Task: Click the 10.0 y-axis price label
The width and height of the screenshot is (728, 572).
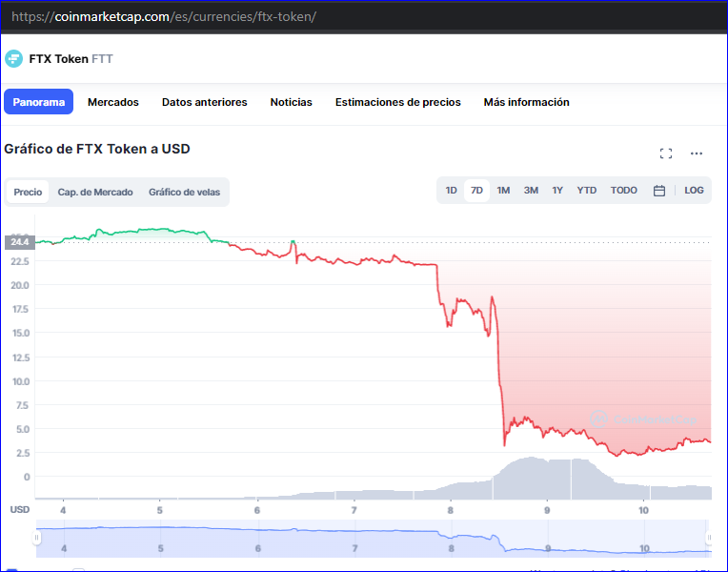Action: click(x=20, y=381)
